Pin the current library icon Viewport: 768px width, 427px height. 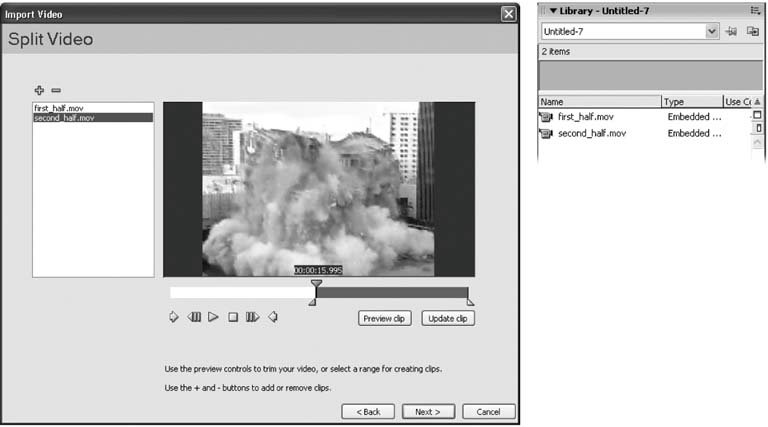[x=732, y=32]
